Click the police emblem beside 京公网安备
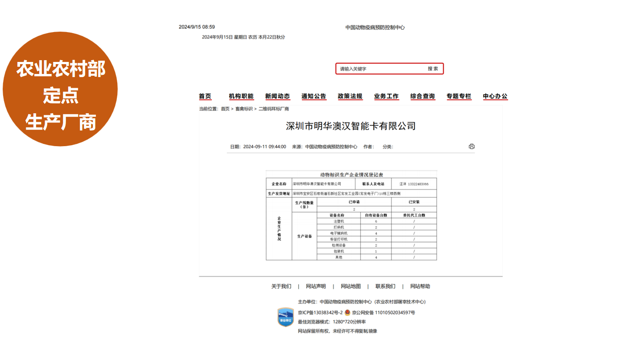This screenshot has height=352, width=644. (x=347, y=312)
